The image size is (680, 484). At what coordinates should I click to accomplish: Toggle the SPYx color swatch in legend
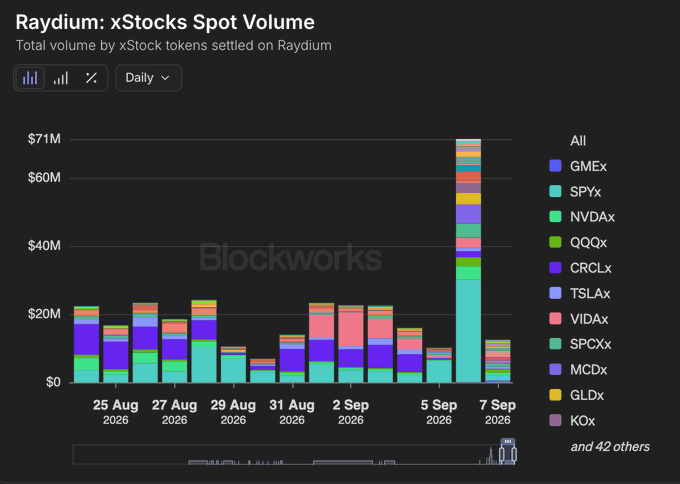click(x=555, y=191)
